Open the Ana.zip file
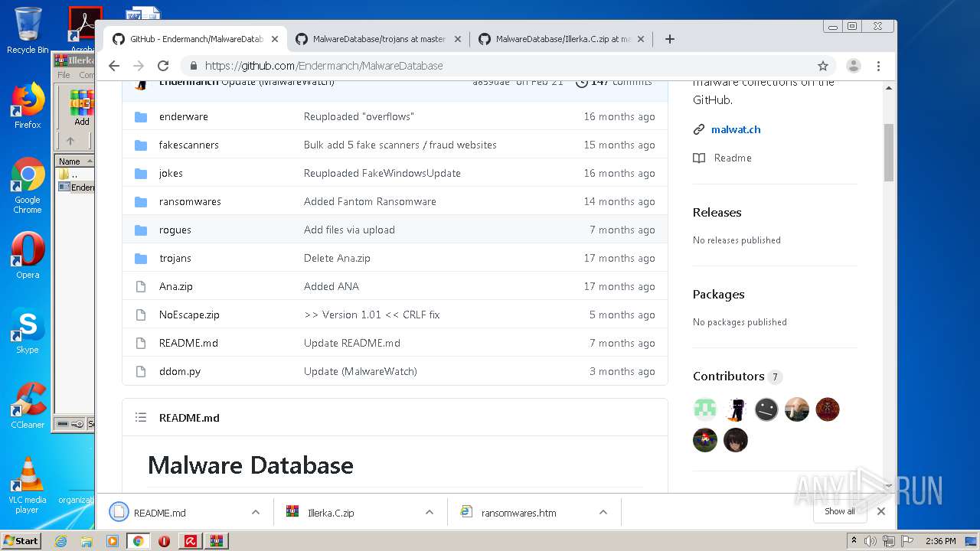Screen dimensions: 980x551 176,286
